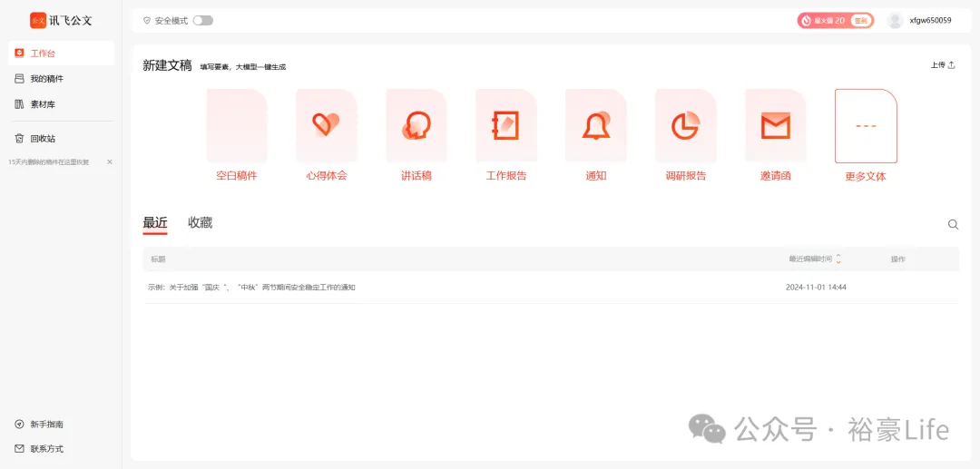Click the 星火值 20 flame badge
This screenshot has width=980, height=469.
pos(823,21)
